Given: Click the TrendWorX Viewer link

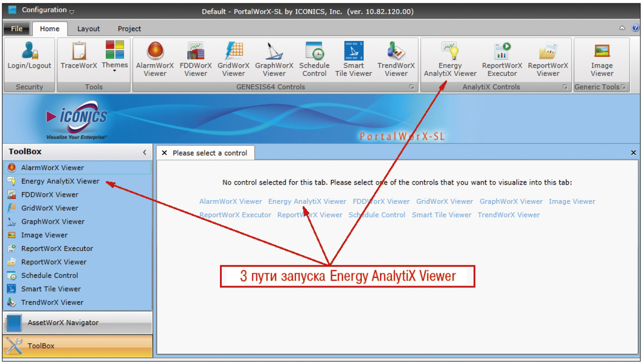Looking at the screenshot, I should tap(509, 215).
